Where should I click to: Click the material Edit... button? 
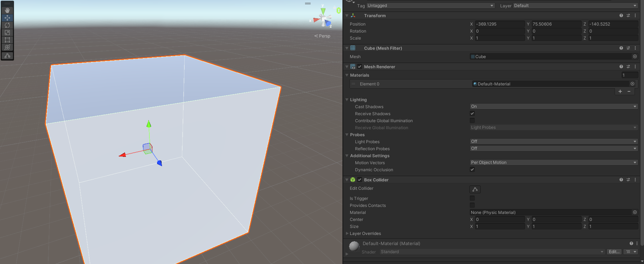(614, 252)
